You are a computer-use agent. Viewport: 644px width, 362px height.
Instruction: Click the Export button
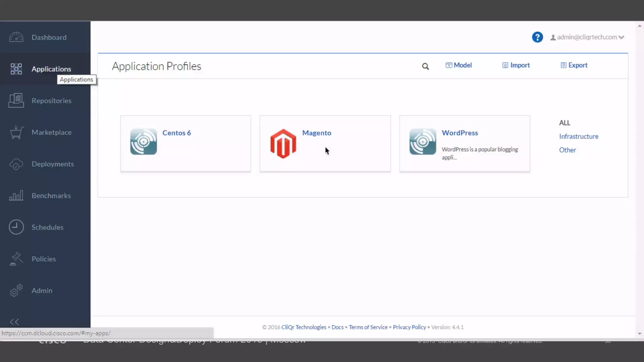[574, 65]
